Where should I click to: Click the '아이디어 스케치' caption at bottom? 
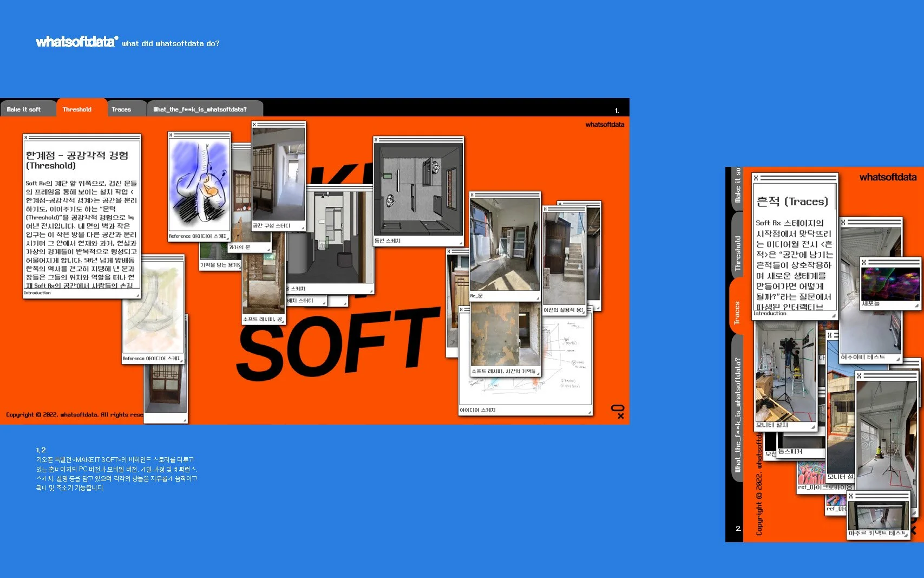[477, 410]
